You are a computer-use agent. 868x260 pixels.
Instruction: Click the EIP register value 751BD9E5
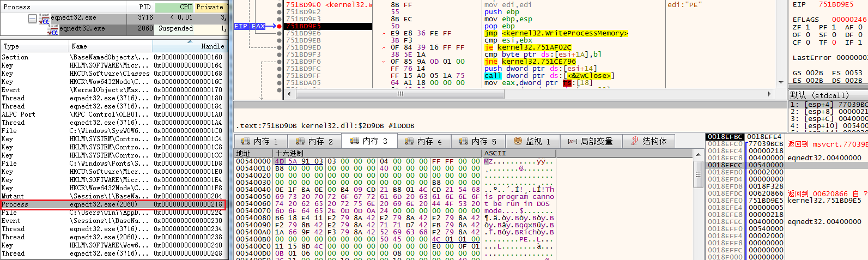pos(836,4)
